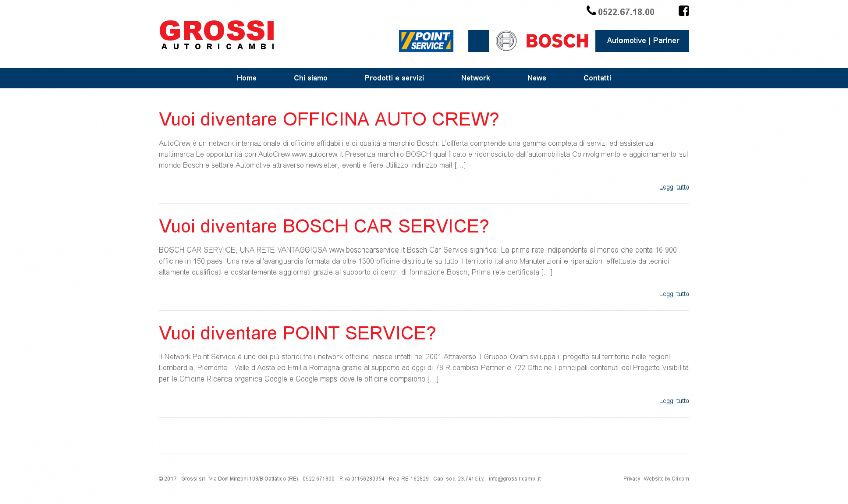848x504 pixels.
Task: Click the info@grossiricambi.it email address
Action: point(515,479)
